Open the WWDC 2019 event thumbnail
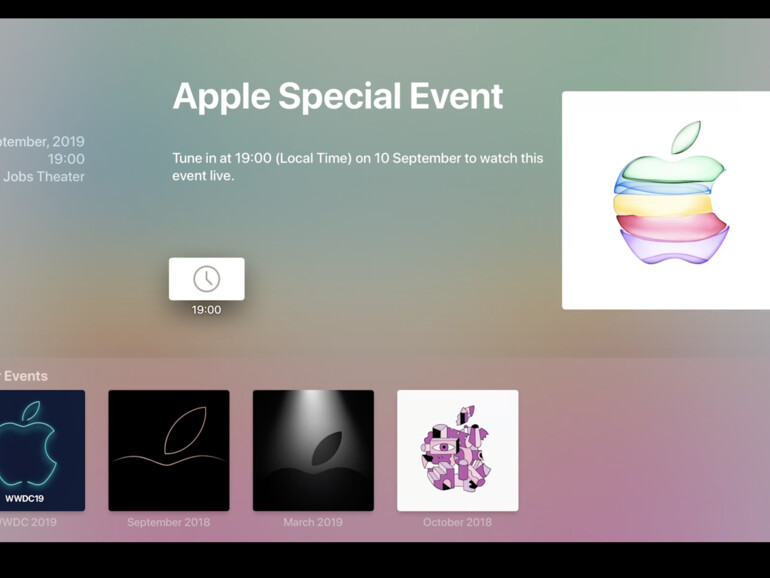 [42, 450]
